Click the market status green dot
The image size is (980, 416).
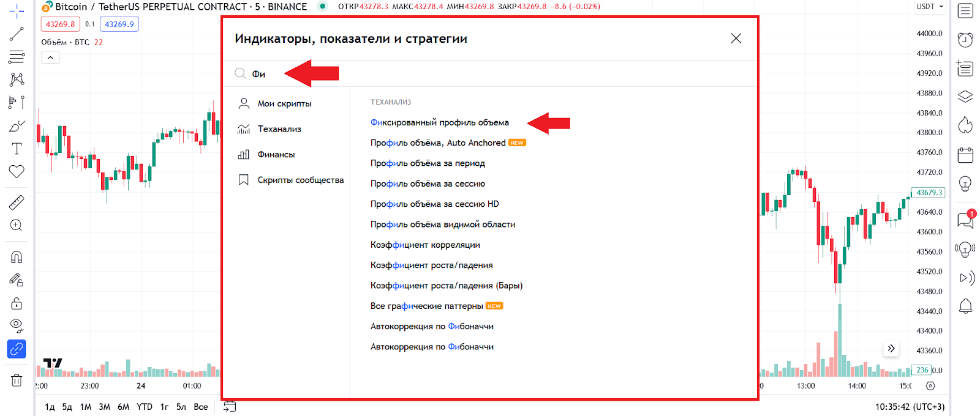tap(323, 6)
